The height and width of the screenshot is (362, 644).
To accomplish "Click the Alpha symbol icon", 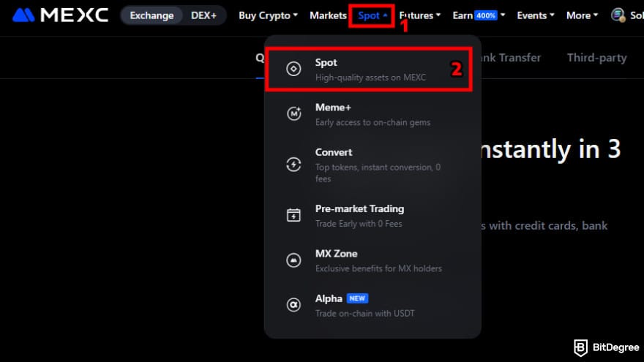I will (x=293, y=304).
